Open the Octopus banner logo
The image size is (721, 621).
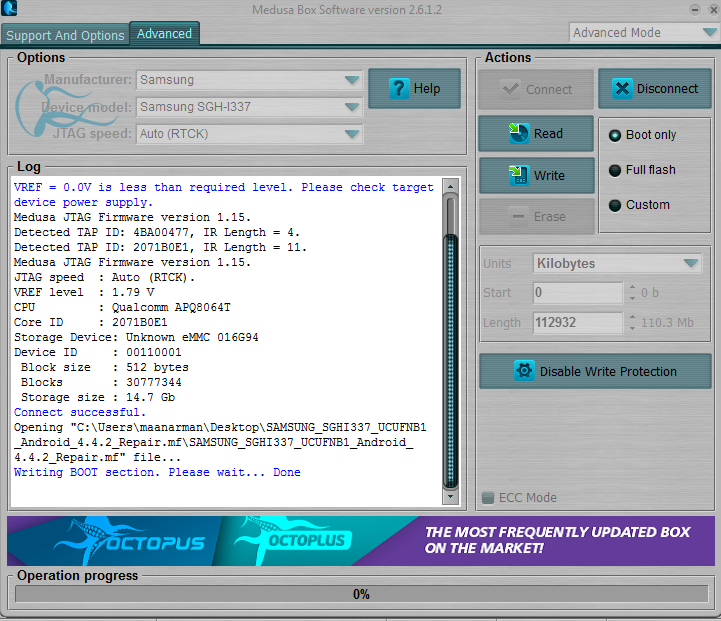130,541
